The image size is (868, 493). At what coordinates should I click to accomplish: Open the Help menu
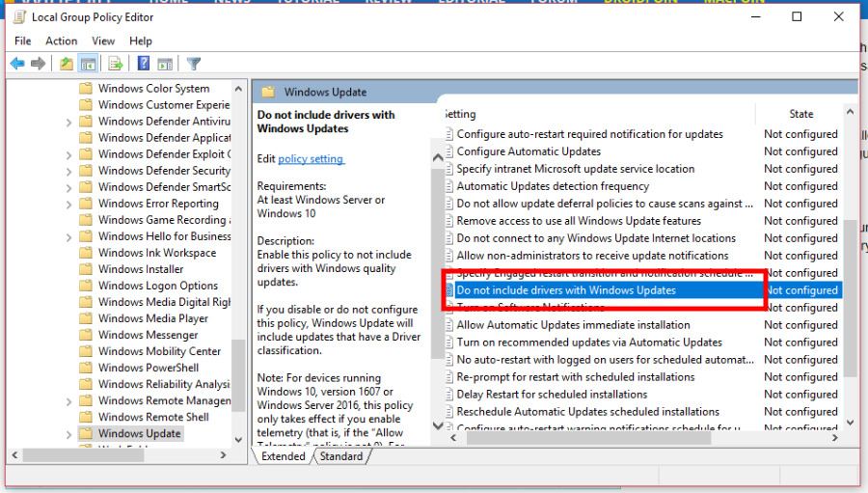[x=141, y=41]
